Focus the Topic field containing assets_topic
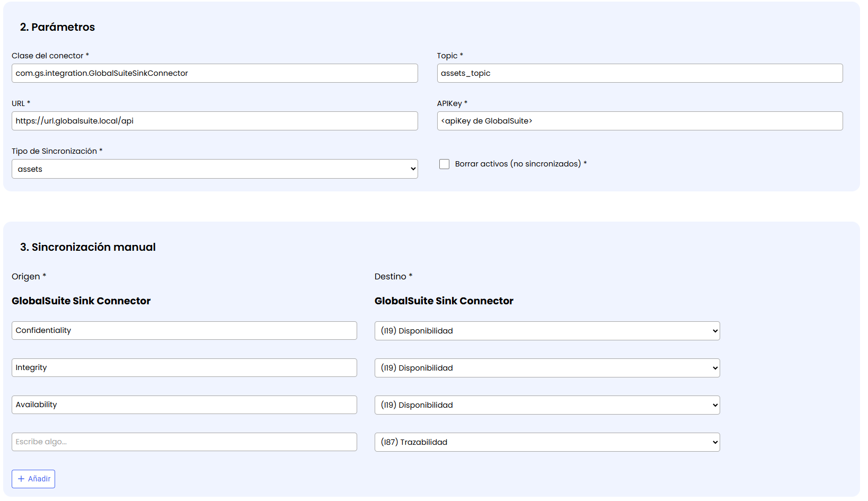 point(640,73)
